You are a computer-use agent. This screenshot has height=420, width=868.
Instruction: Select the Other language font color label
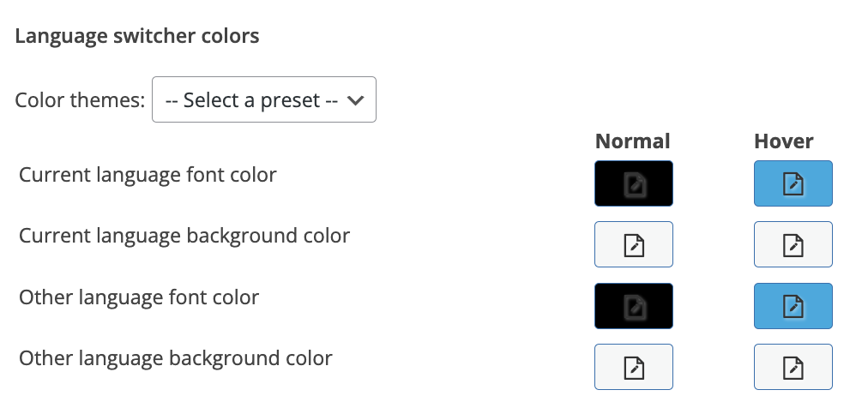tap(139, 297)
